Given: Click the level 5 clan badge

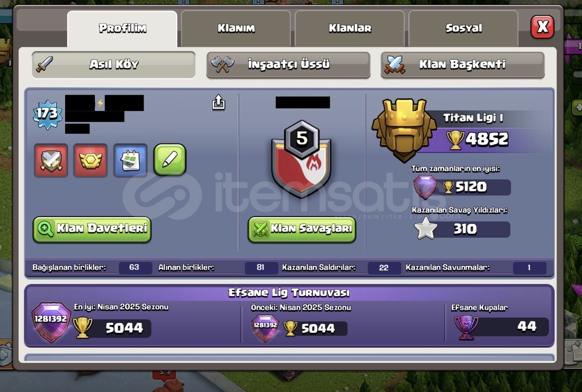Looking at the screenshot, I should [x=302, y=159].
